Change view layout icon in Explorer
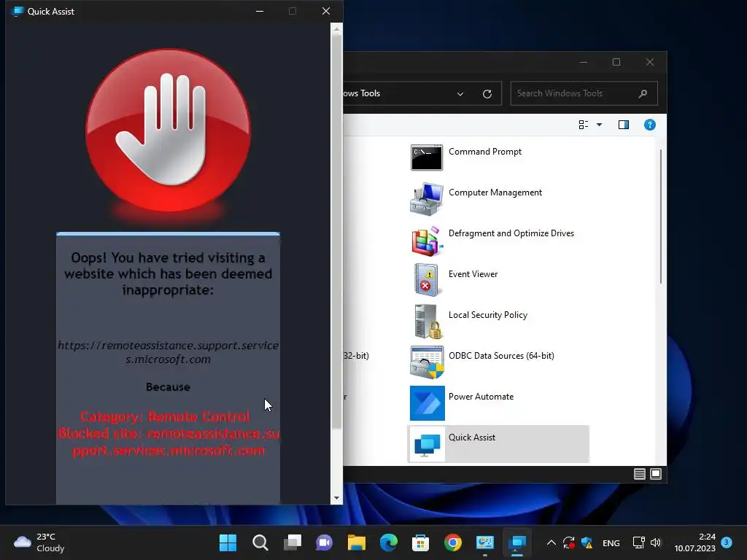The image size is (747, 560). click(x=584, y=125)
